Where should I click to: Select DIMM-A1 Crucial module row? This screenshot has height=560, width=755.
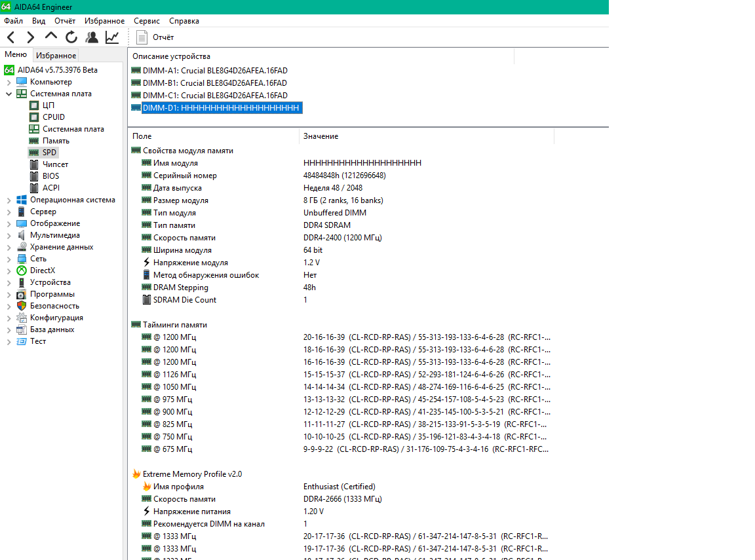tap(215, 70)
